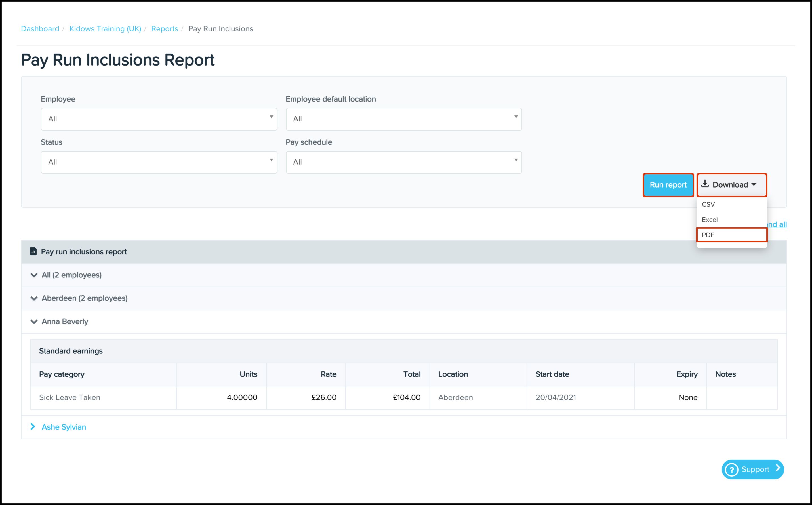Navigate to Reports breadcrumb

coord(165,29)
